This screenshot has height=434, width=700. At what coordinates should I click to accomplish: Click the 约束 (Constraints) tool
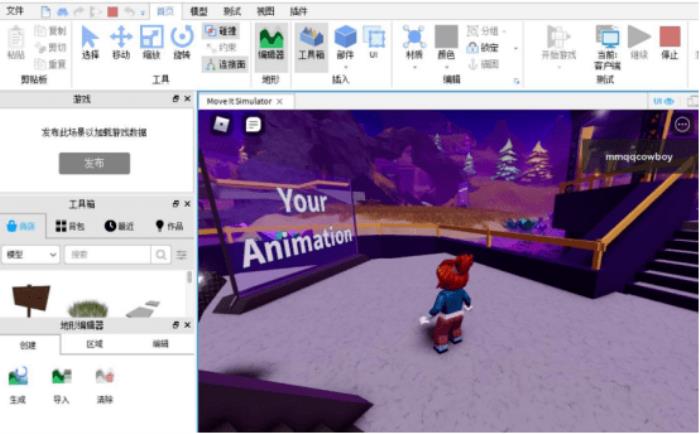221,47
